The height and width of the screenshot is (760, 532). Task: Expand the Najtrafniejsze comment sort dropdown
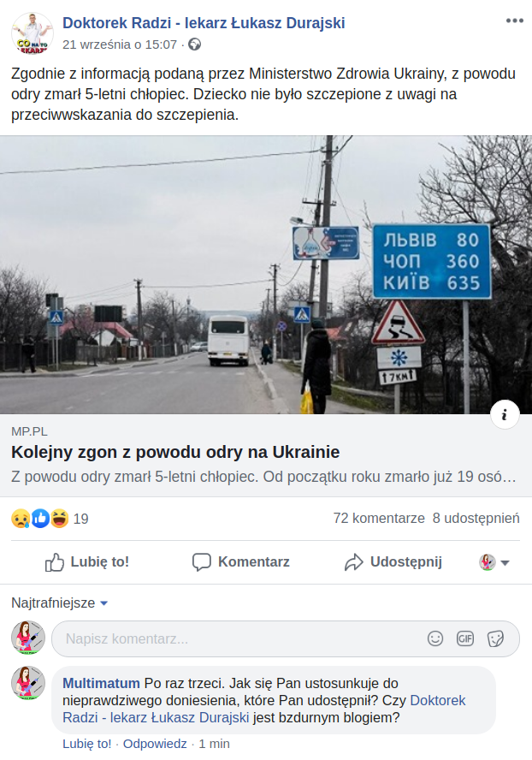point(59,603)
